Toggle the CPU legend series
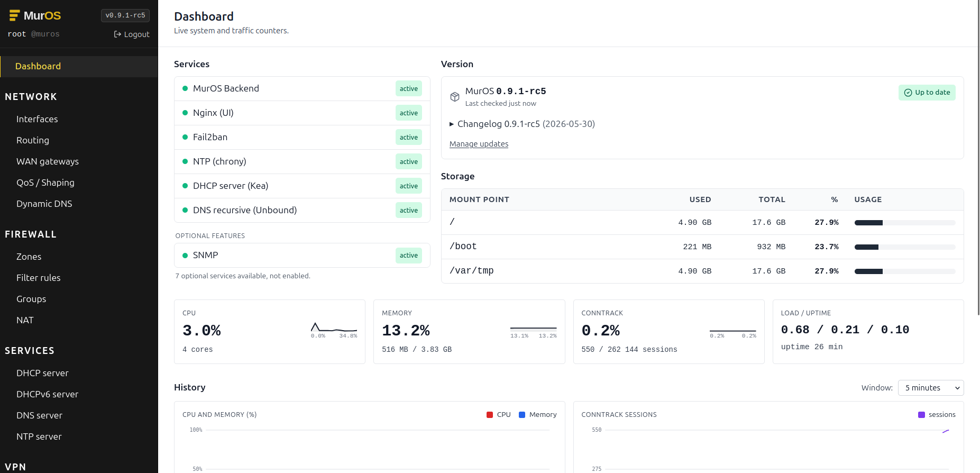This screenshot has width=980, height=473. point(498,415)
